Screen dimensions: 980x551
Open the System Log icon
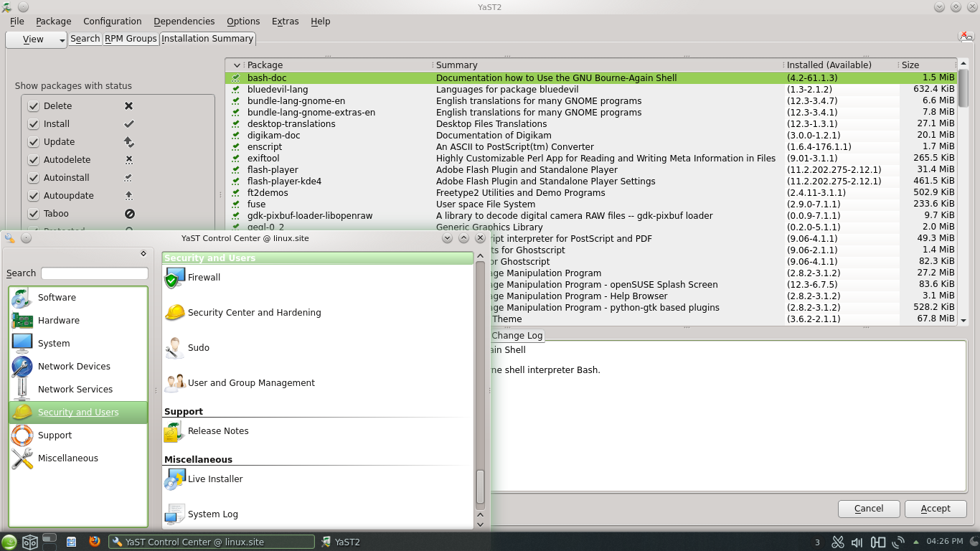[175, 514]
